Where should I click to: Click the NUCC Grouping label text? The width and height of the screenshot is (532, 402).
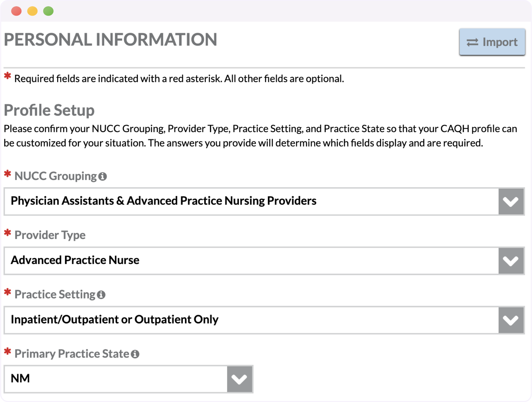[x=56, y=176]
